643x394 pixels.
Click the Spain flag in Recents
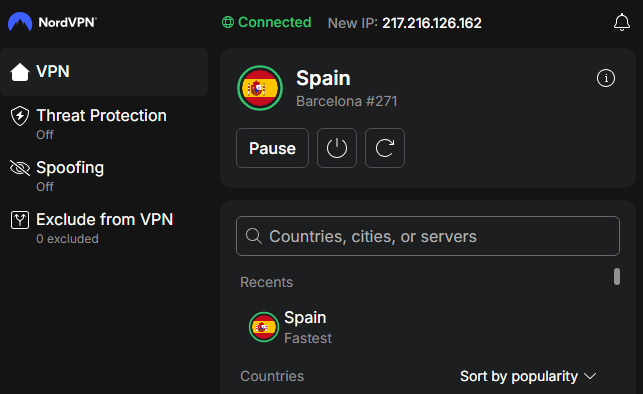pyautogui.click(x=264, y=327)
